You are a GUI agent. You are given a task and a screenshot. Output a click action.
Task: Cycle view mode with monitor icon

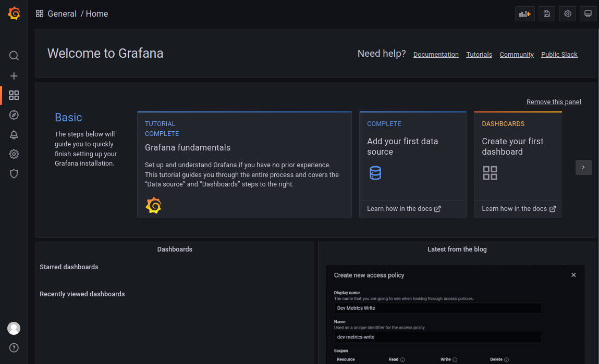click(588, 14)
